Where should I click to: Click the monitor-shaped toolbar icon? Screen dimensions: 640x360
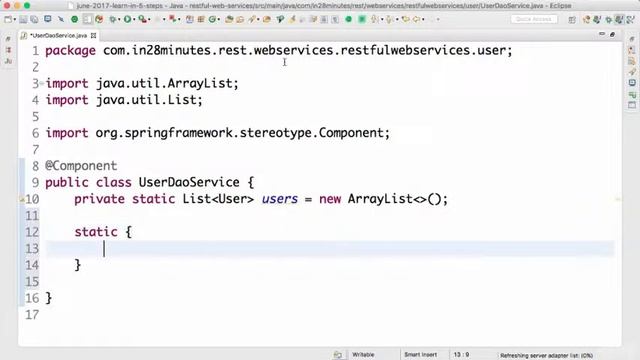pos(48,19)
